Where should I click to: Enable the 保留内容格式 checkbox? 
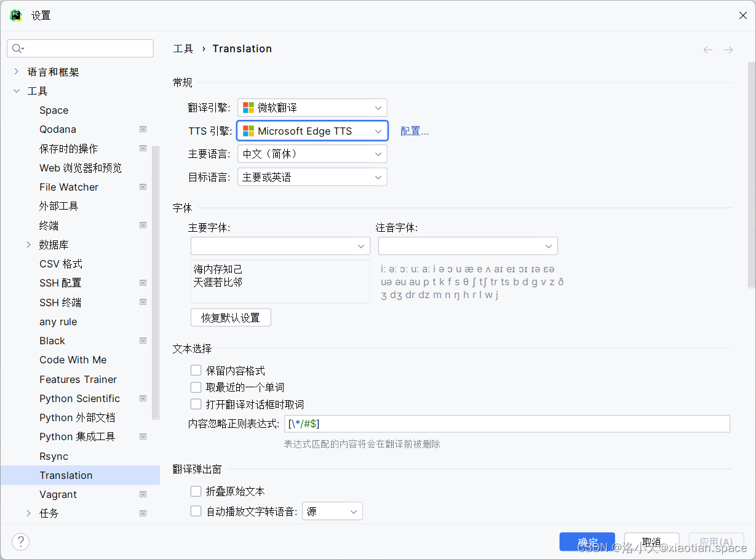coord(196,370)
